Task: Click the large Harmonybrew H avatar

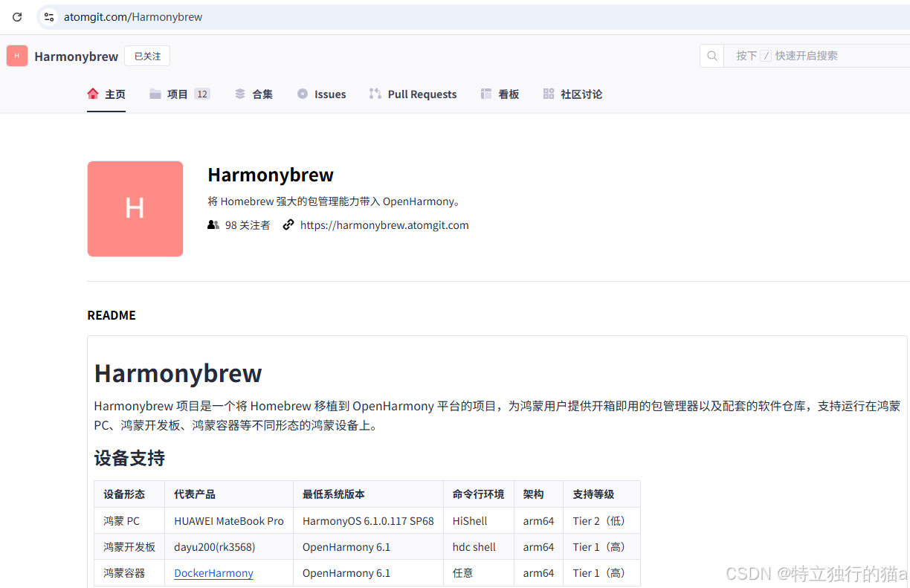Action: [135, 209]
